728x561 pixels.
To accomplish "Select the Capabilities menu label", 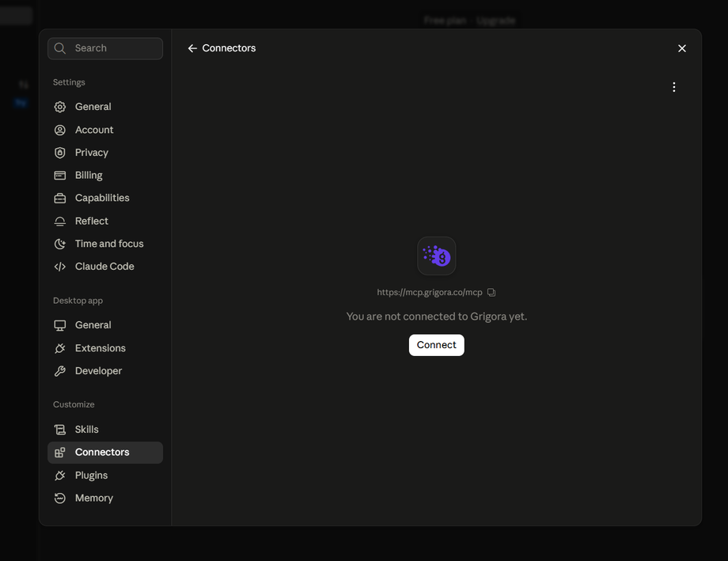I will point(102,199).
